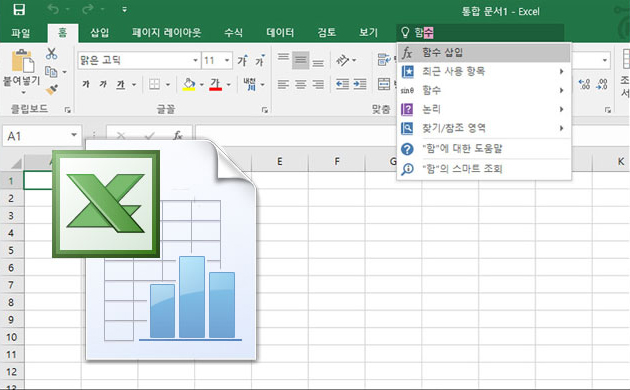Open the Quick Access Toolbar customize arrow

pyautogui.click(x=125, y=9)
